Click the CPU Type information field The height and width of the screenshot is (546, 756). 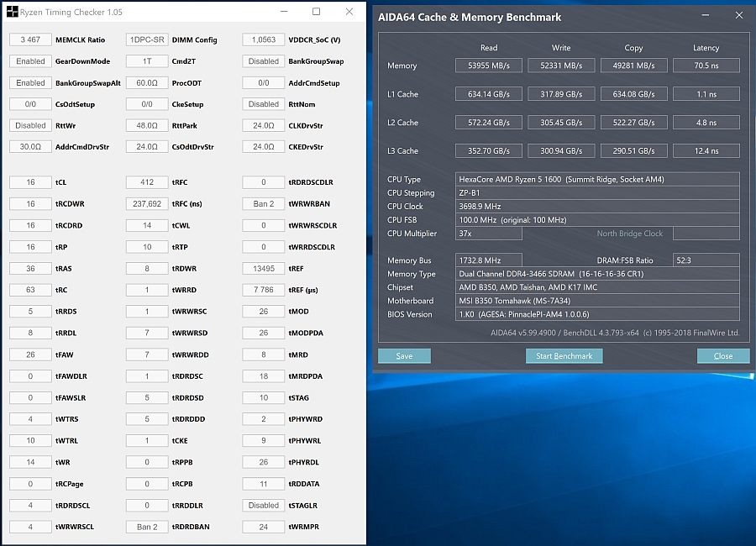[x=597, y=180]
